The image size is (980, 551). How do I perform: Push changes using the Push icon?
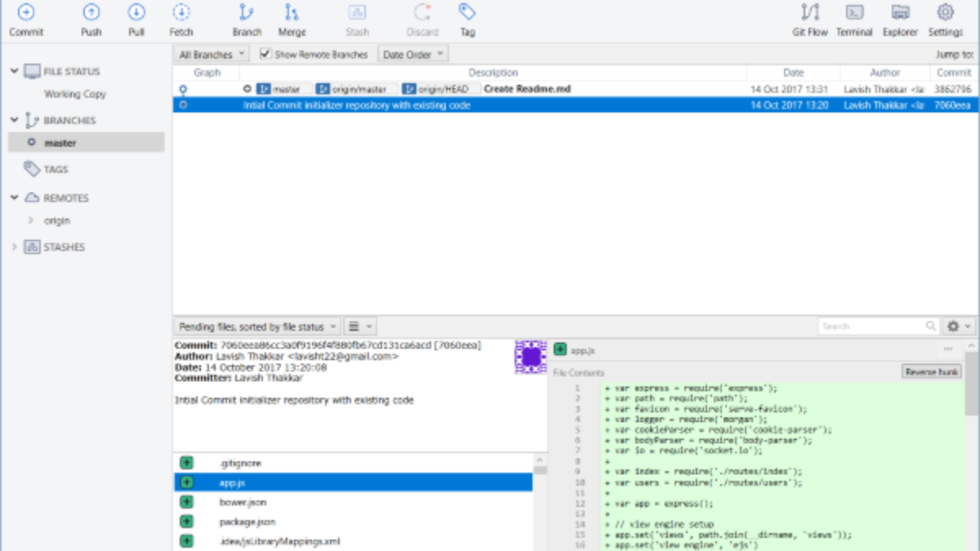91,13
